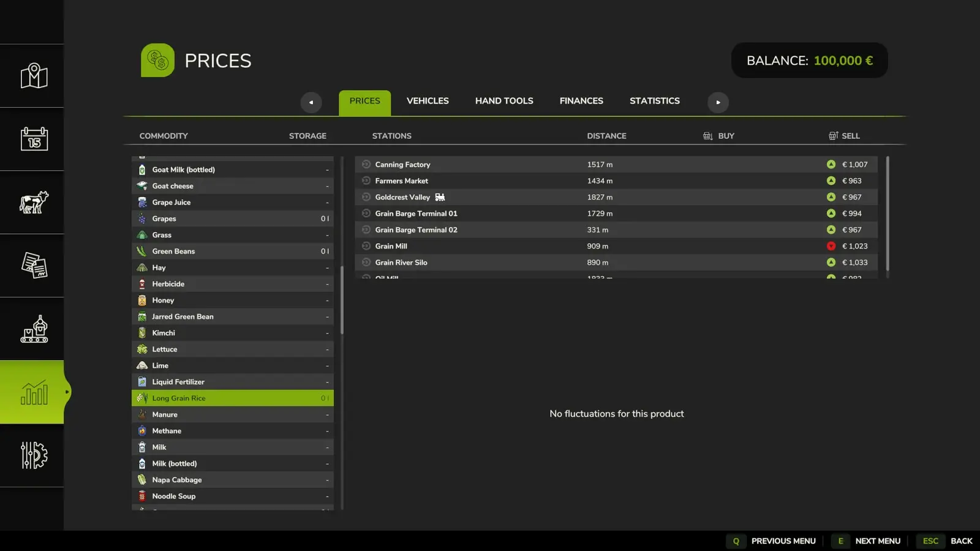
Task: Go to previous tab page with left arrow
Action: pyautogui.click(x=311, y=102)
